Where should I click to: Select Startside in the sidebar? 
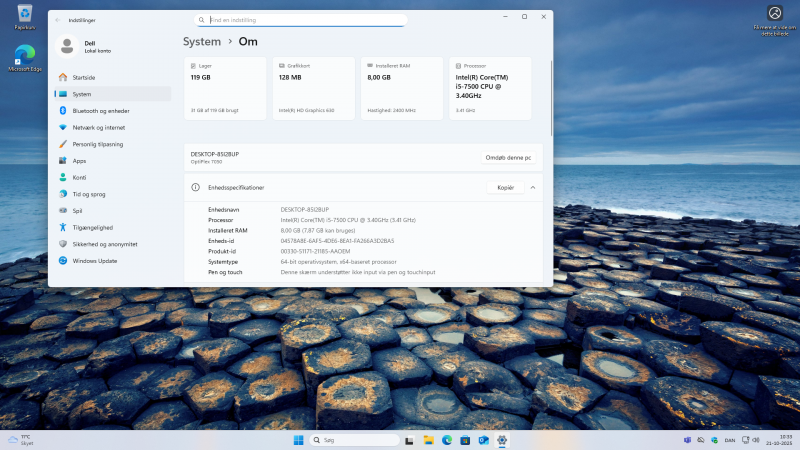[x=83, y=77]
